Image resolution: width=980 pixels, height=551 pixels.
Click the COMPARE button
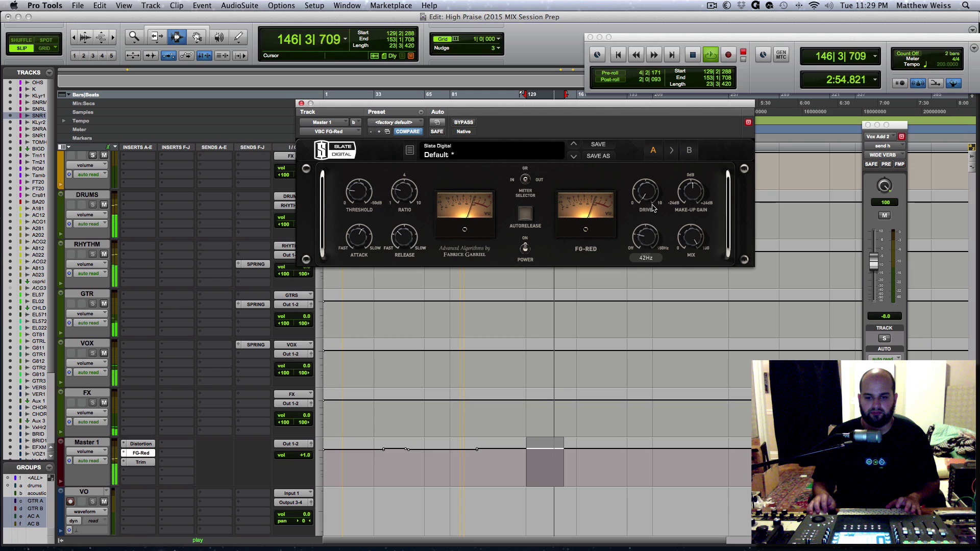click(407, 132)
